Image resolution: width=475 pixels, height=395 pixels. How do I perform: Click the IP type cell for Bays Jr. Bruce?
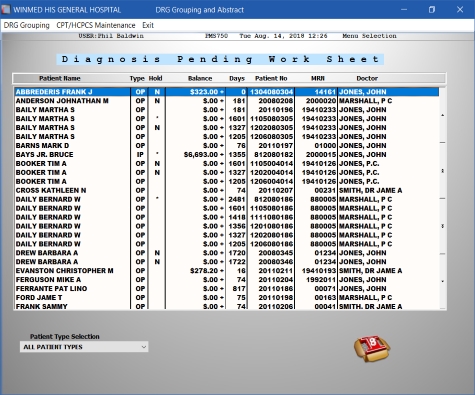coord(140,155)
